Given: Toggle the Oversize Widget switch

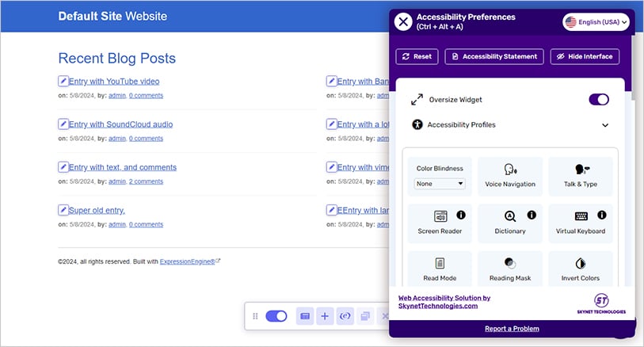Looking at the screenshot, I should 599,100.
